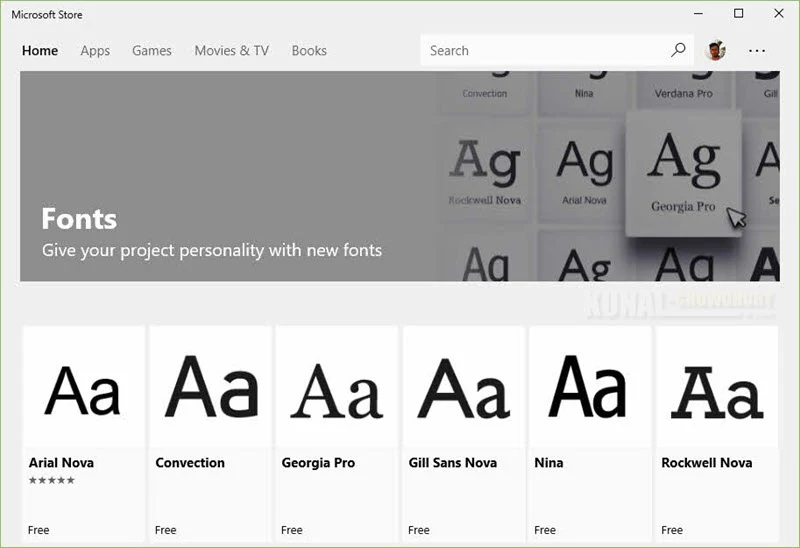Click the search magnifier icon
Screen dimensions: 800x548
coord(678,50)
